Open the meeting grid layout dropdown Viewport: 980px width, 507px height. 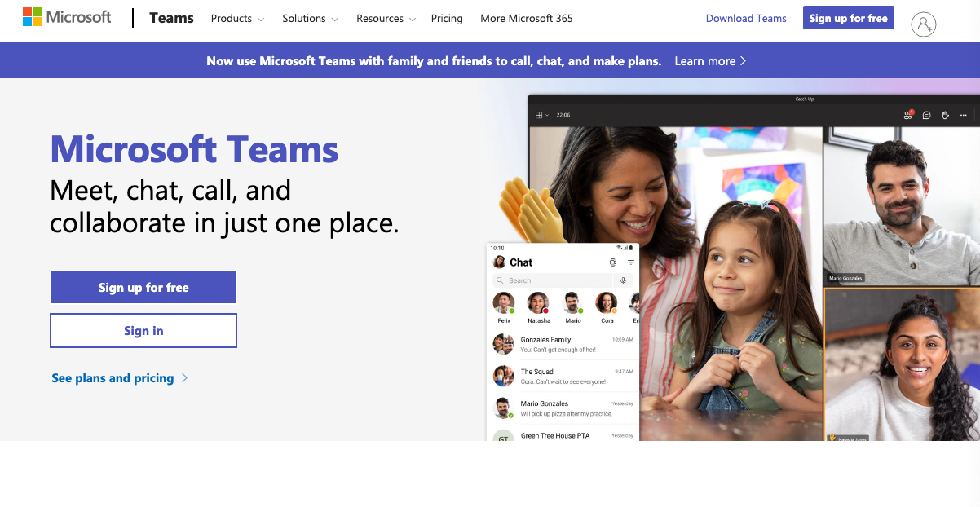[541, 116]
